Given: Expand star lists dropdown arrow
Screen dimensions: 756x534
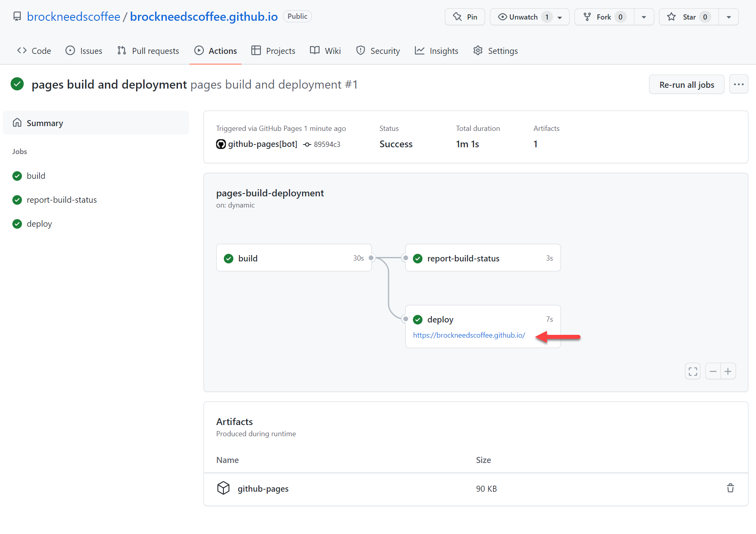Looking at the screenshot, I should (x=729, y=17).
